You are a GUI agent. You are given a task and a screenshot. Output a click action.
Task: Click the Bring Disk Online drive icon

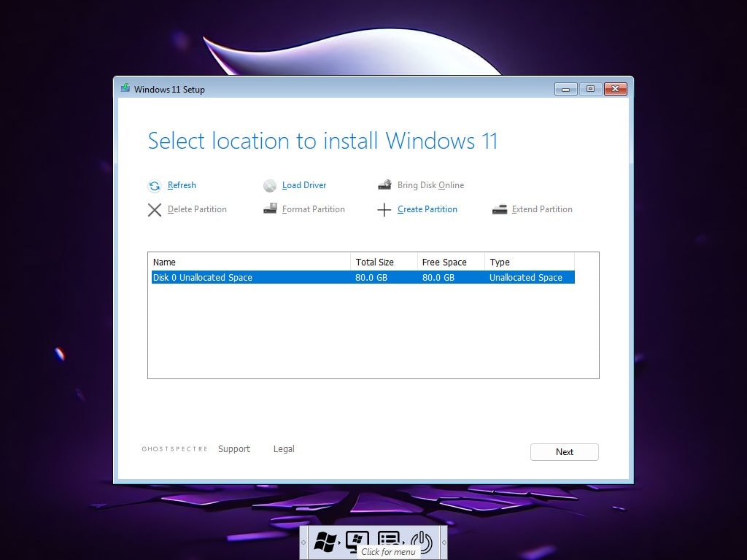coord(385,184)
